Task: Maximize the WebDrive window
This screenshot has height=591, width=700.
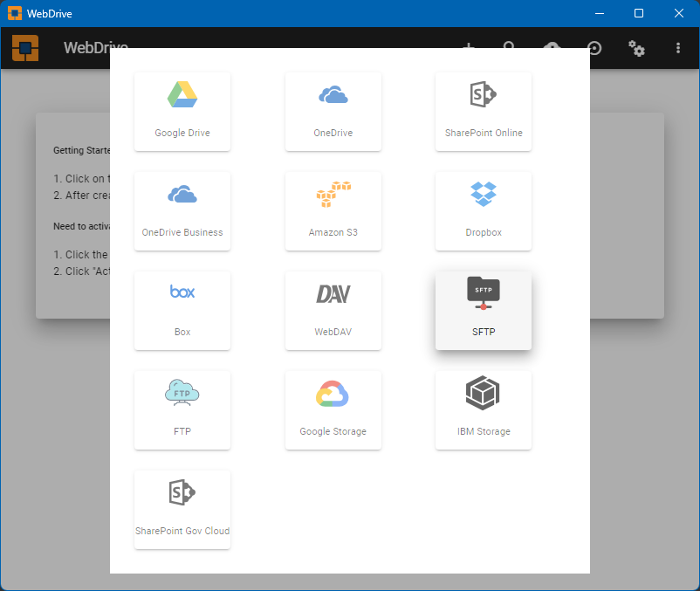Action: point(639,13)
